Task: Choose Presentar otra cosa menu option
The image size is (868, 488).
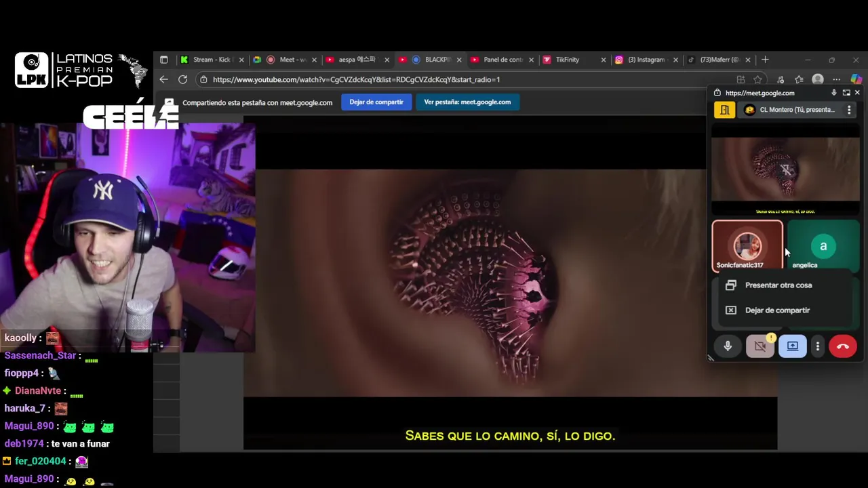Action: [785, 285]
